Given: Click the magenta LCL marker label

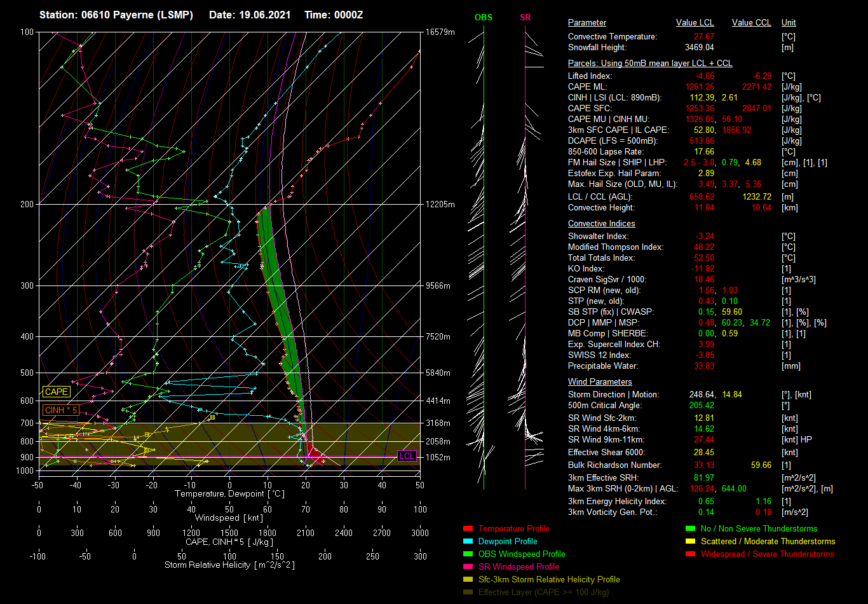Looking at the screenshot, I should click(x=407, y=456).
